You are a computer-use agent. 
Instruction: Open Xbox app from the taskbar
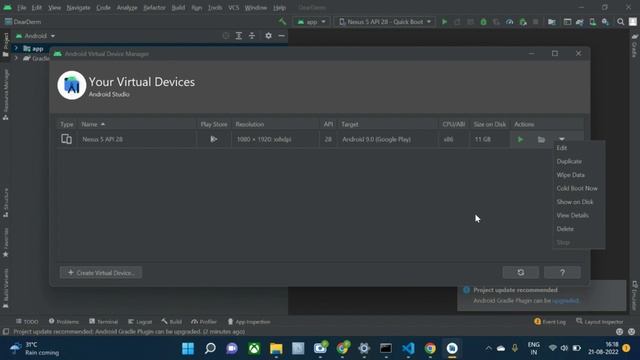coord(254,349)
